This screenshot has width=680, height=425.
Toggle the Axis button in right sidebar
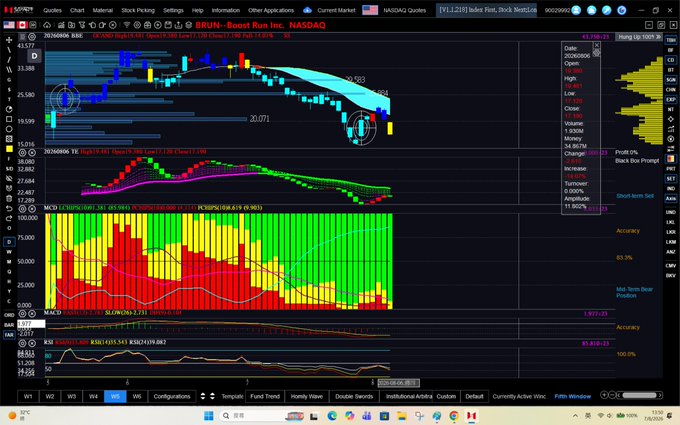coord(671,199)
